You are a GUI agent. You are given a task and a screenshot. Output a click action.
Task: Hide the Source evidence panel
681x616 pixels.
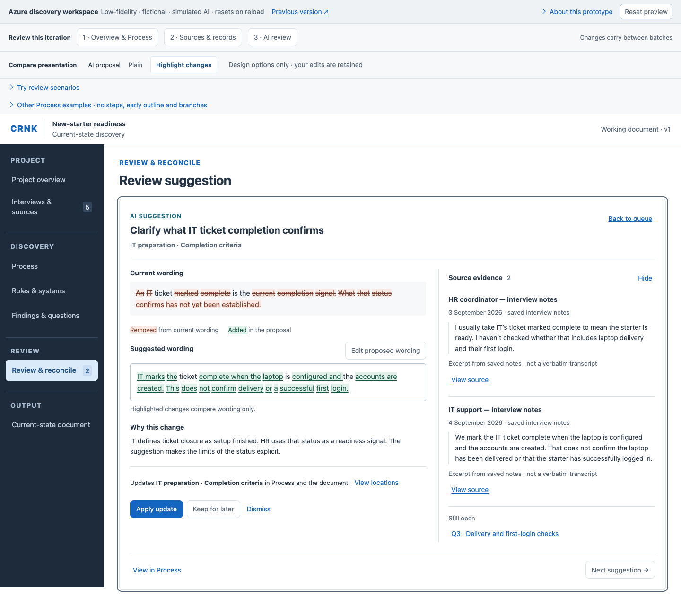[x=645, y=278]
